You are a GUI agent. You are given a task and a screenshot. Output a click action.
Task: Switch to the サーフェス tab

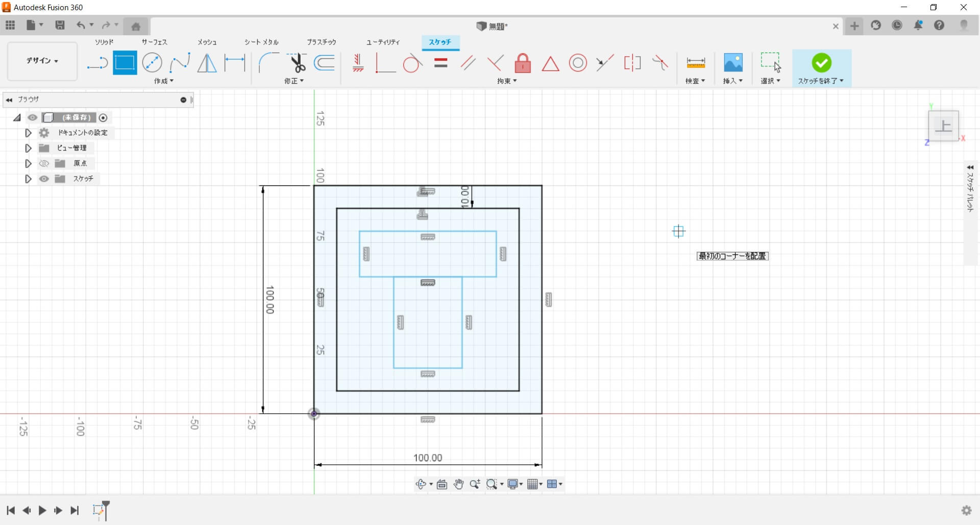point(154,42)
